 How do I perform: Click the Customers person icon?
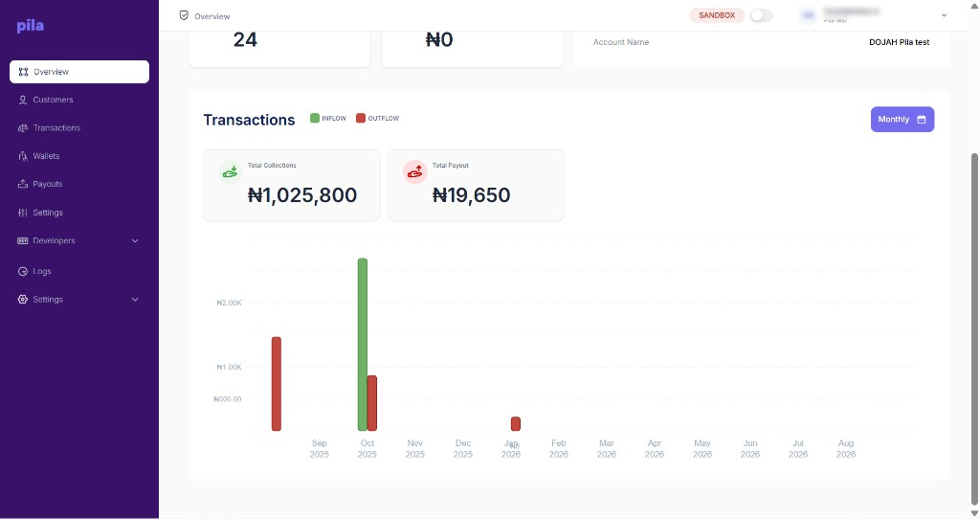23,100
